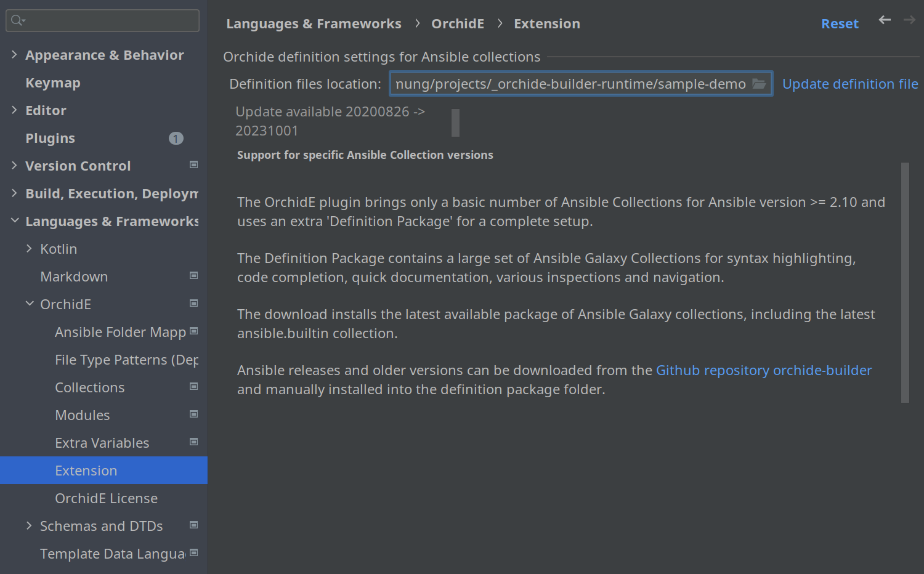Open Keymap settings
The image size is (924, 574).
point(53,83)
